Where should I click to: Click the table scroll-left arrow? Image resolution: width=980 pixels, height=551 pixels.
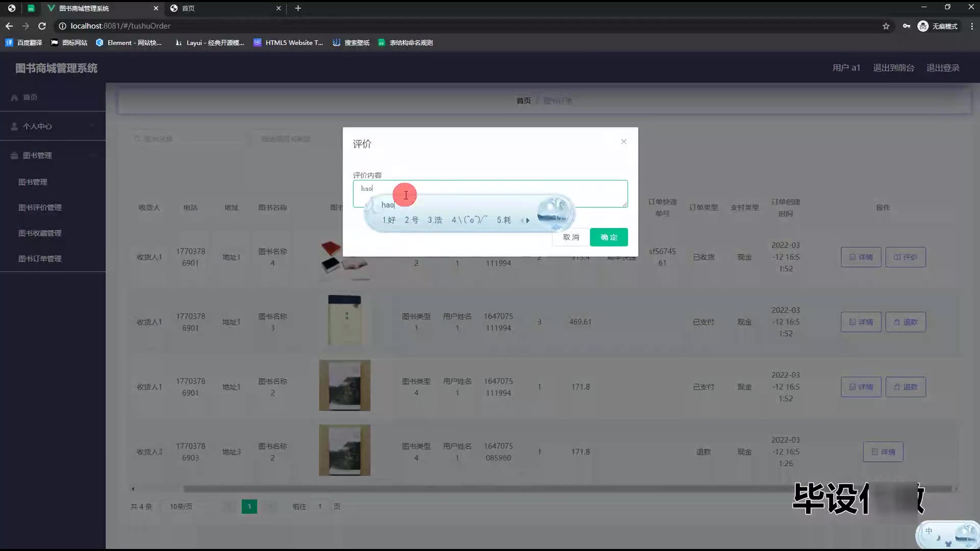pyautogui.click(x=133, y=489)
